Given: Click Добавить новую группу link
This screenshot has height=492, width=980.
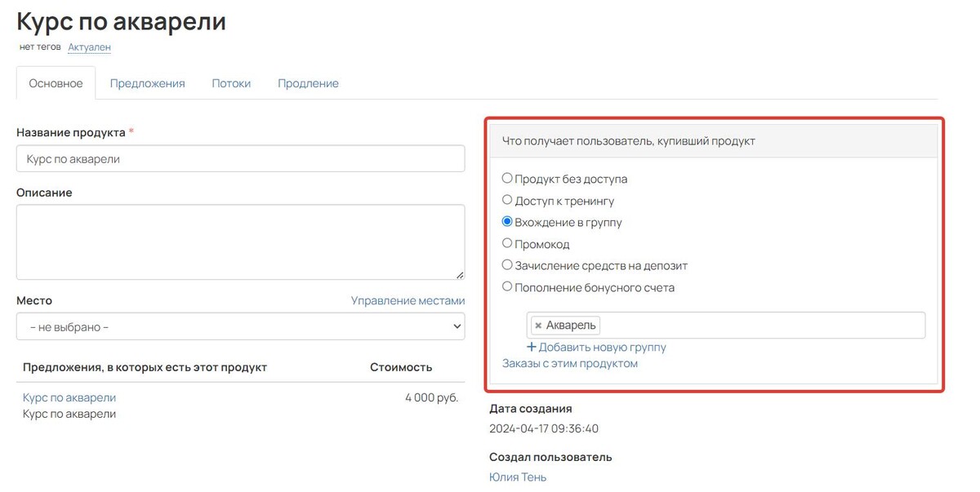Looking at the screenshot, I should pyautogui.click(x=603, y=348).
